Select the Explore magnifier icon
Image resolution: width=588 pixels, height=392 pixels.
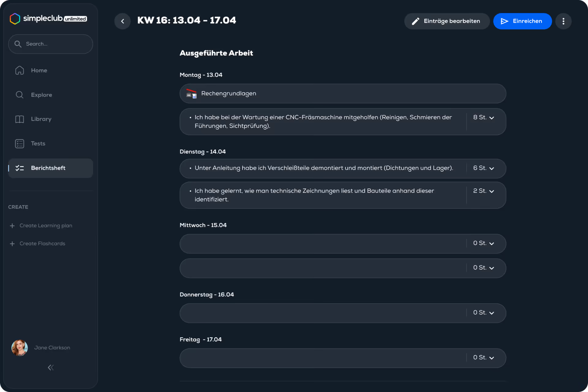pos(19,95)
